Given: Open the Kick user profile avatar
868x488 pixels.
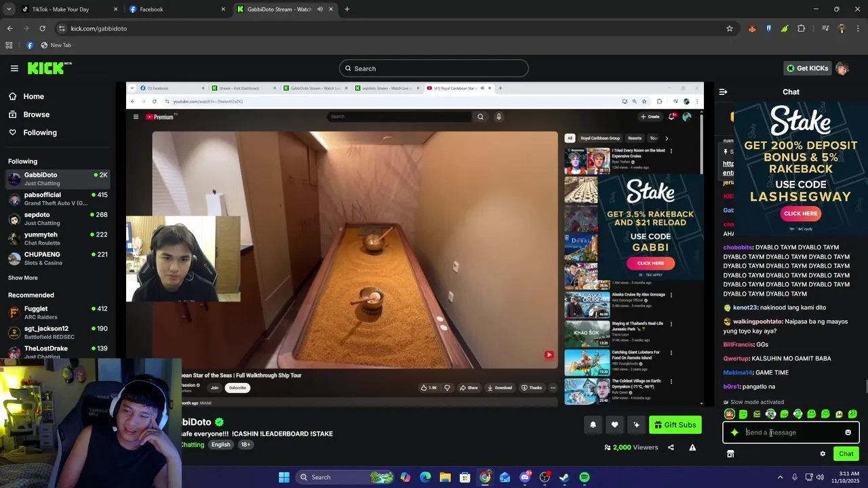Looking at the screenshot, I should [842, 68].
